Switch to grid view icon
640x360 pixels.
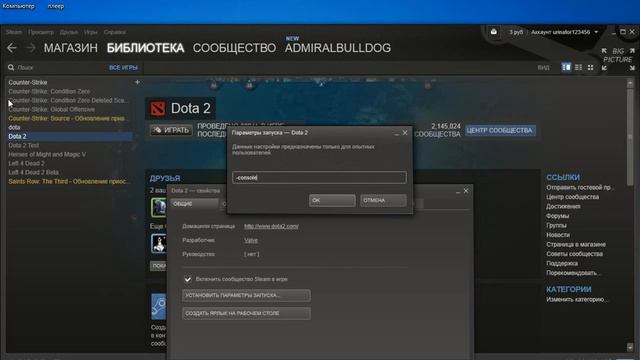[x=591, y=67]
